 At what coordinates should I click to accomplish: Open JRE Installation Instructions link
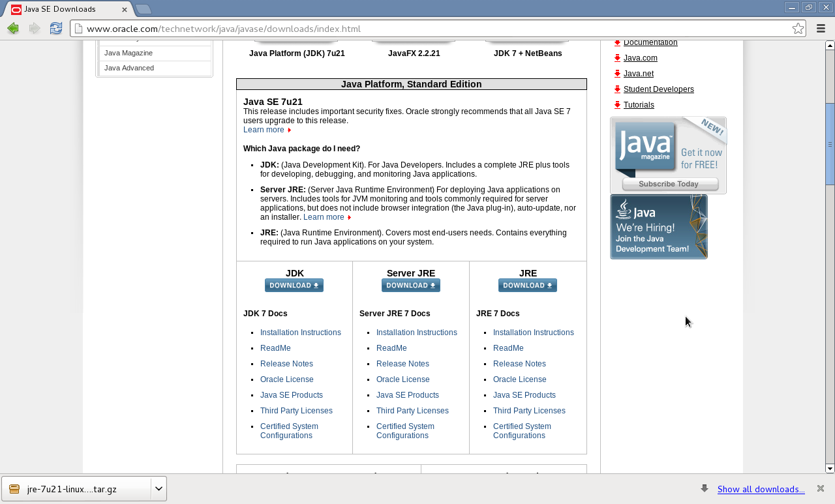[x=534, y=333]
